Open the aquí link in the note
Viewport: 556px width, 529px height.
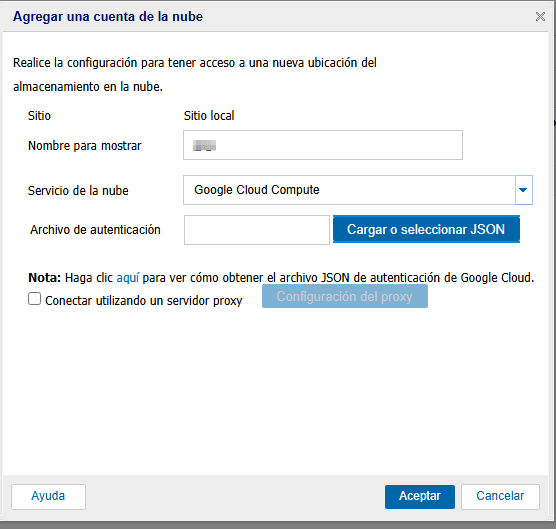[128, 278]
